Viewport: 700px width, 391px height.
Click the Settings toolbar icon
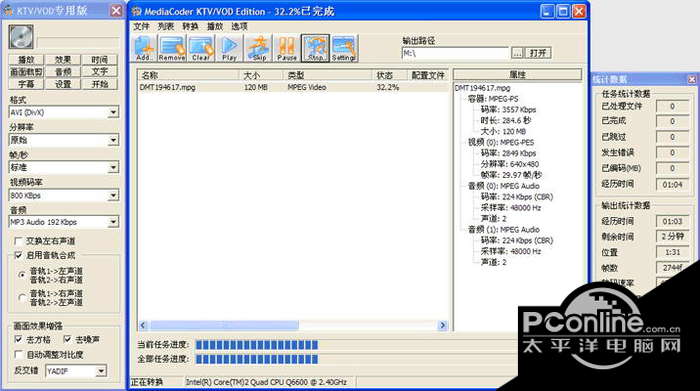click(344, 48)
